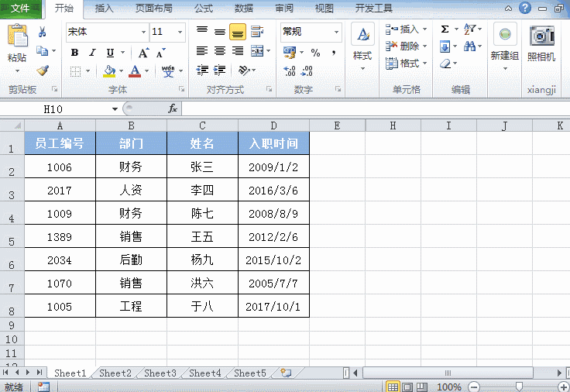Increase decimal places icon
This screenshot has height=392, width=570.
tap(290, 70)
